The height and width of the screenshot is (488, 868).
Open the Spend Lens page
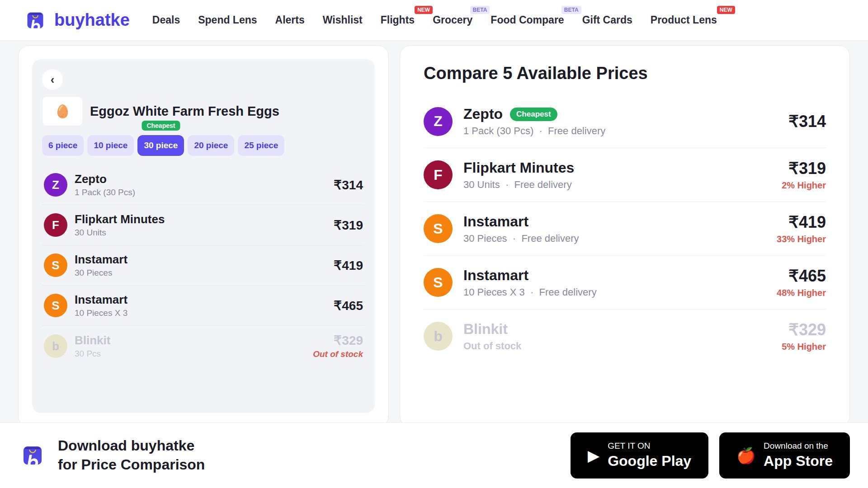click(227, 20)
